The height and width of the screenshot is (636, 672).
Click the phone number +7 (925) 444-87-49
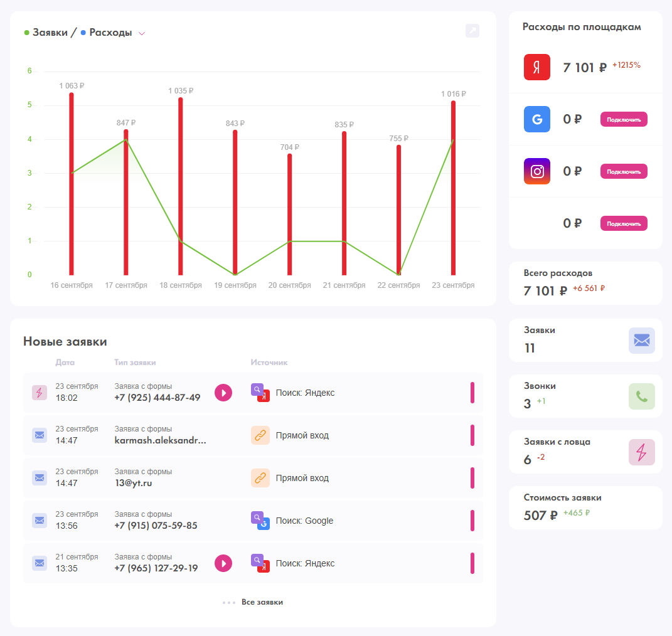pyautogui.click(x=157, y=398)
